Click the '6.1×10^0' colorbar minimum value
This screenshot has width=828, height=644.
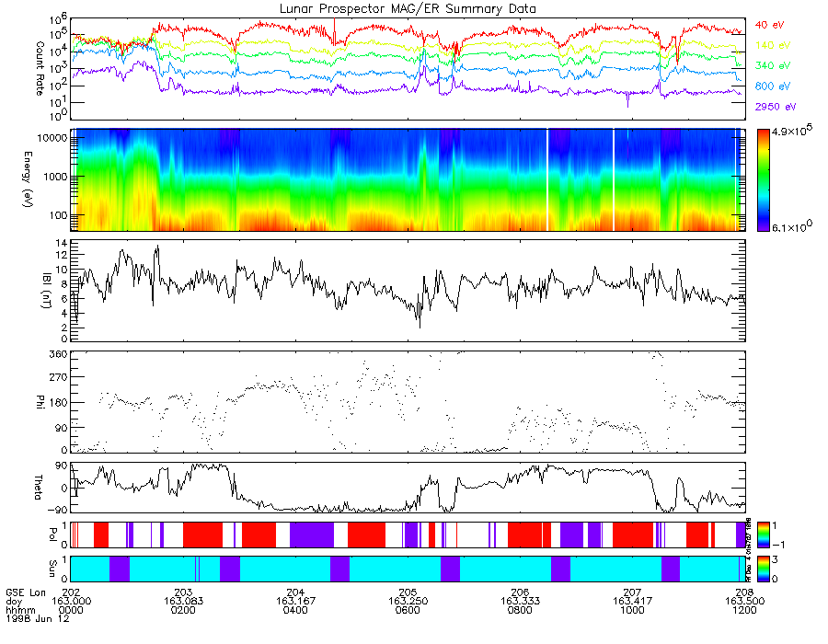[x=792, y=226]
